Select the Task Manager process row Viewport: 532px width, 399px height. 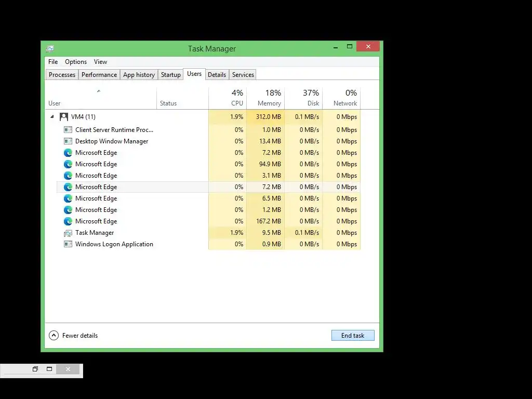(209, 233)
